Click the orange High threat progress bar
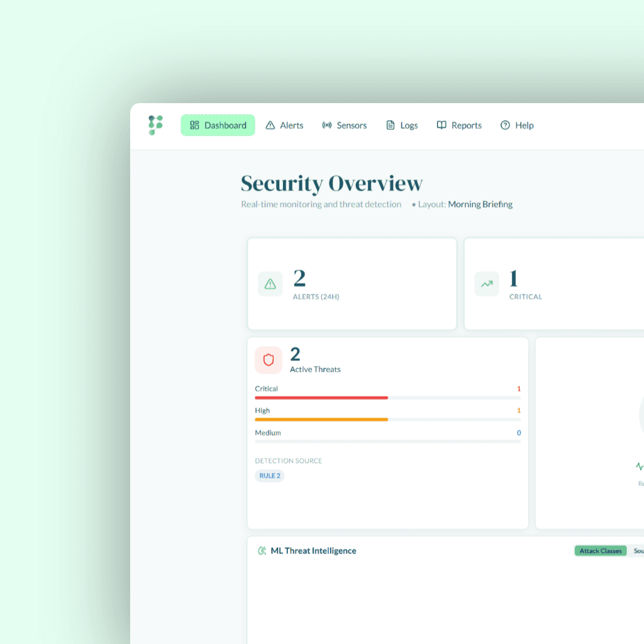 click(387, 419)
